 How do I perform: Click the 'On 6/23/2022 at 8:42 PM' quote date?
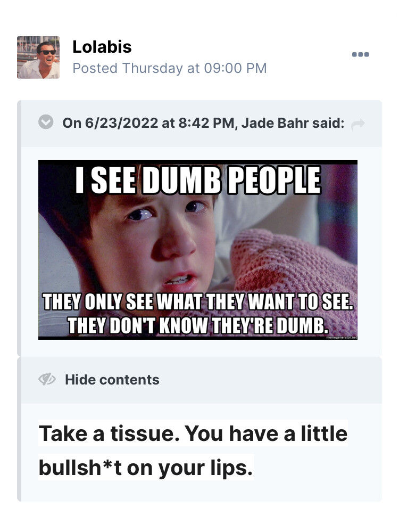148,123
